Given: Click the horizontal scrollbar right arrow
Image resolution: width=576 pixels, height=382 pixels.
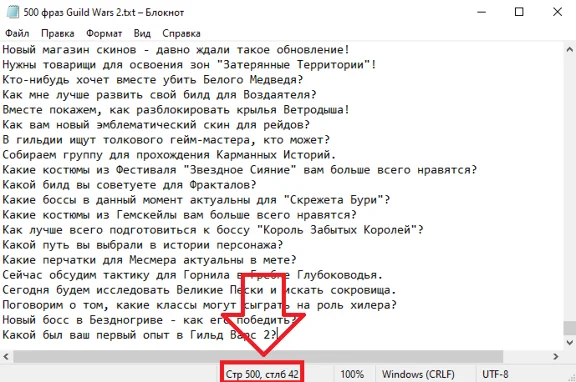Looking at the screenshot, I should pos(556,356).
